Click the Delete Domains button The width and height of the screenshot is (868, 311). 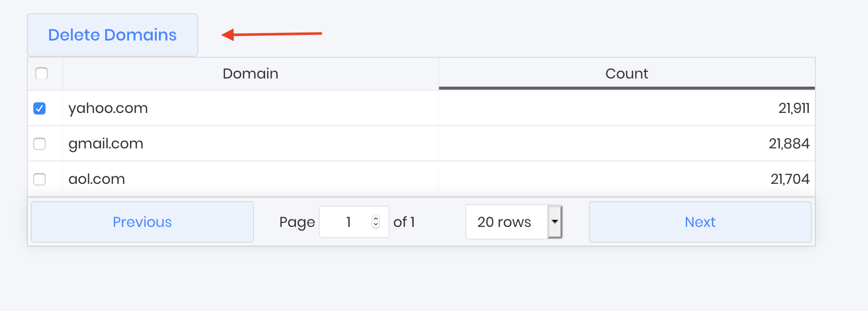[112, 35]
